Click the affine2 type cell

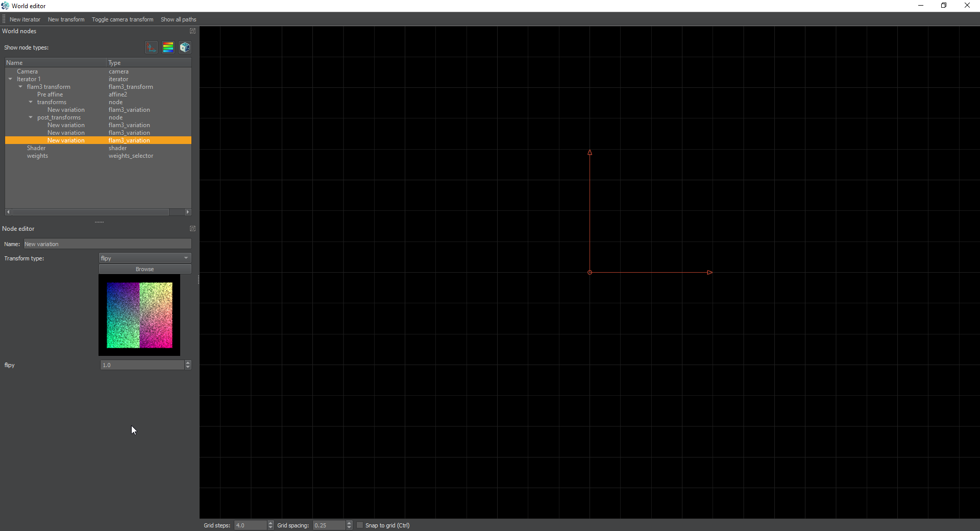coord(118,94)
